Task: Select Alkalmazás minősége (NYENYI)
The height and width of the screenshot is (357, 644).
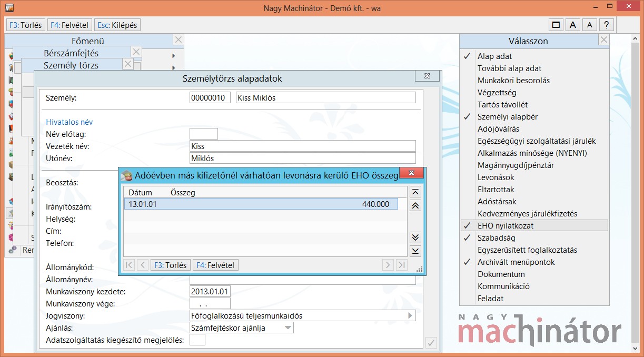Action: pyautogui.click(x=533, y=153)
